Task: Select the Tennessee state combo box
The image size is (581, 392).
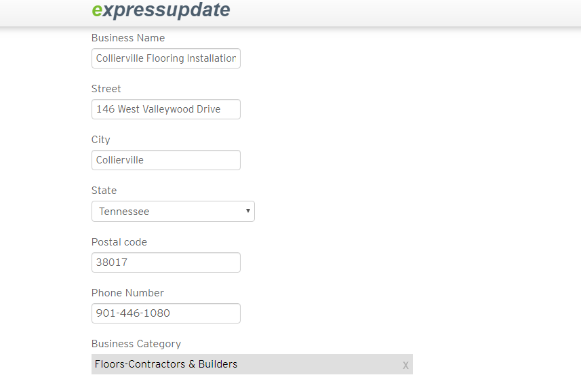Action: [x=173, y=211]
